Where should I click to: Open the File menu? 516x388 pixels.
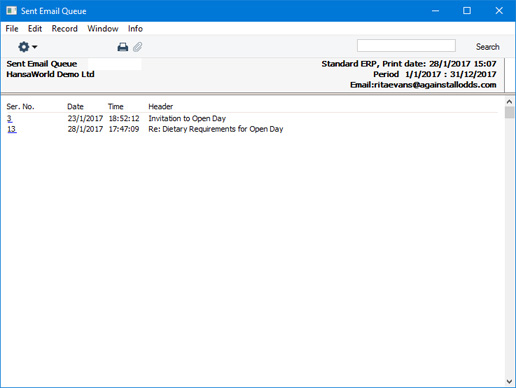(x=12, y=29)
